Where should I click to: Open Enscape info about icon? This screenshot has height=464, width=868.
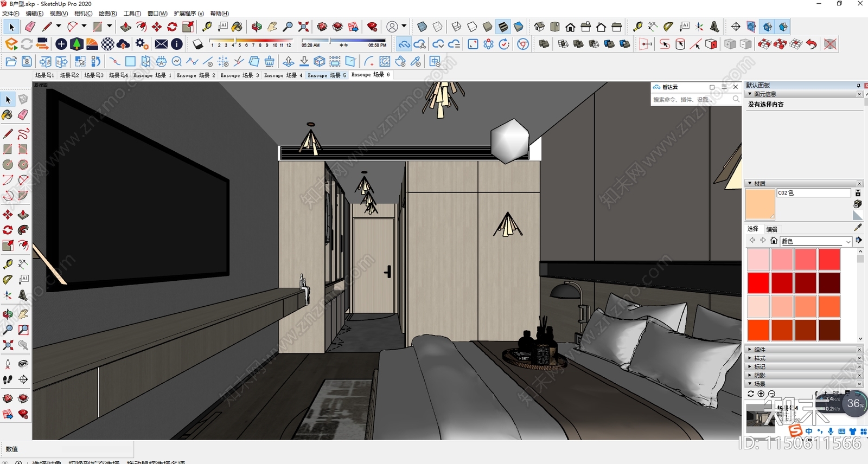point(177,44)
